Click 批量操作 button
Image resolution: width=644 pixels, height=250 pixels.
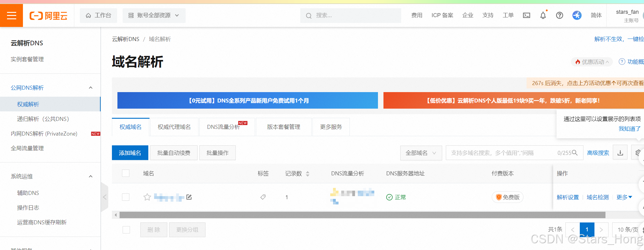[217, 153]
